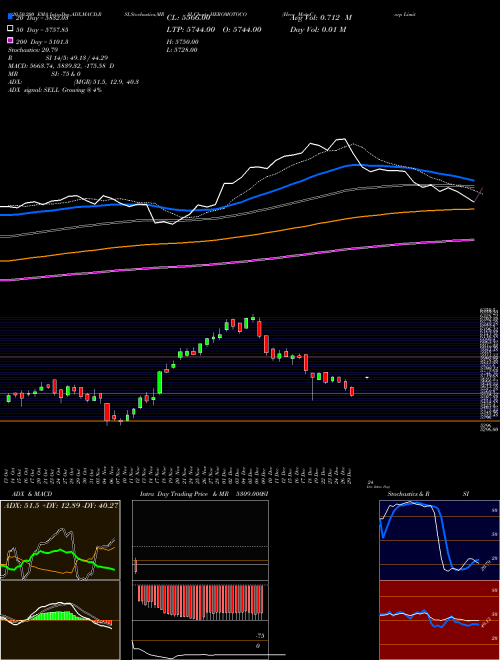
Task: Click the blue Stochastics oscillator chart
Action: [x=439, y=540]
